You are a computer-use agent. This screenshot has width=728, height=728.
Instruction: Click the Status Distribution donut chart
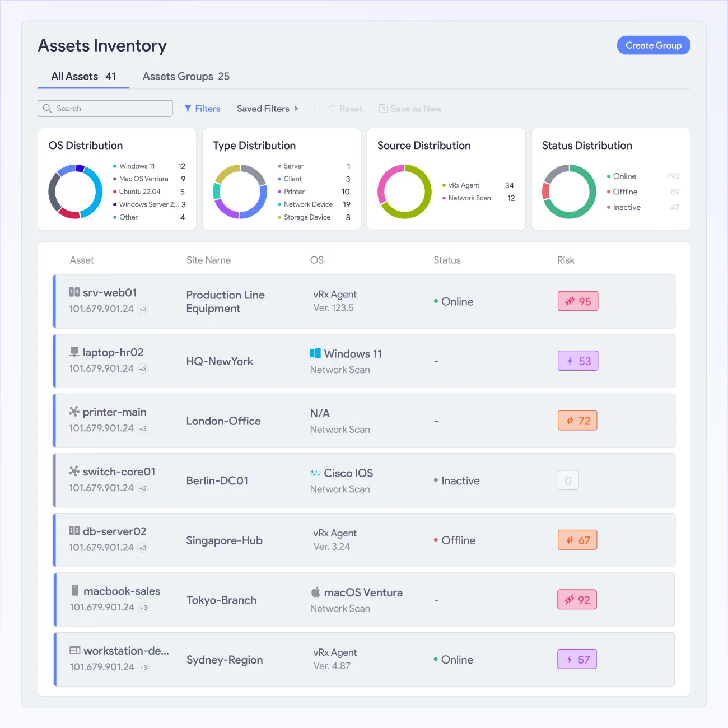point(569,192)
